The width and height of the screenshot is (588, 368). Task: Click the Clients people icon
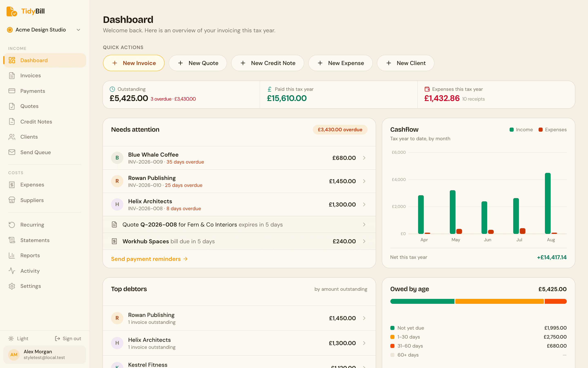[12, 137]
